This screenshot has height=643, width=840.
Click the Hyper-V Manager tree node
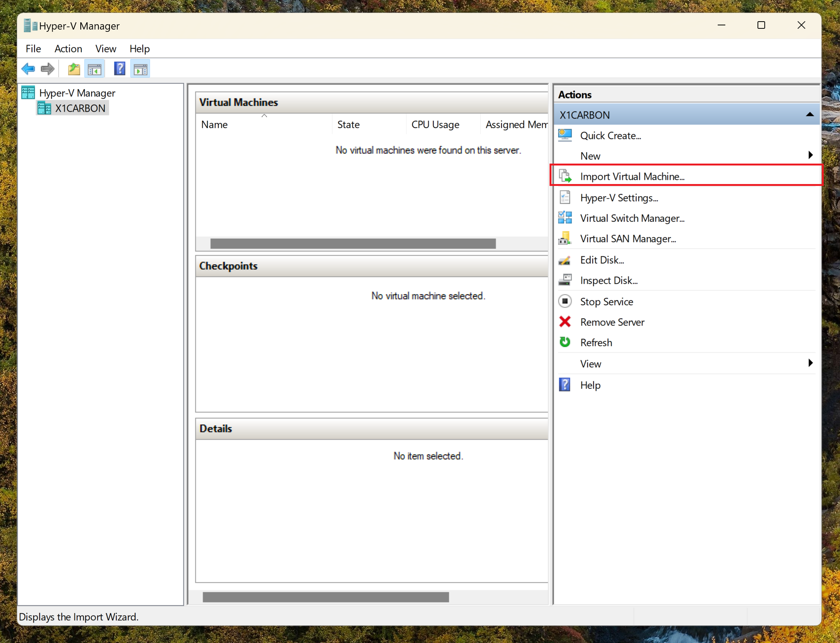[x=76, y=92]
